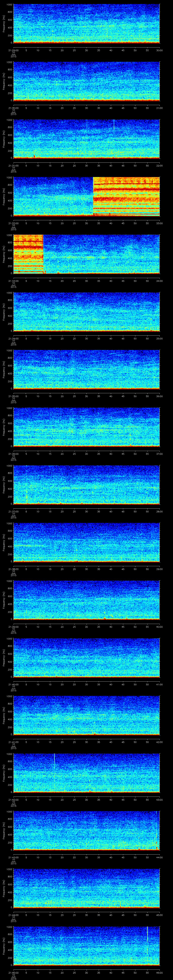Click the 21:32:00 start time label

click(x=13, y=223)
